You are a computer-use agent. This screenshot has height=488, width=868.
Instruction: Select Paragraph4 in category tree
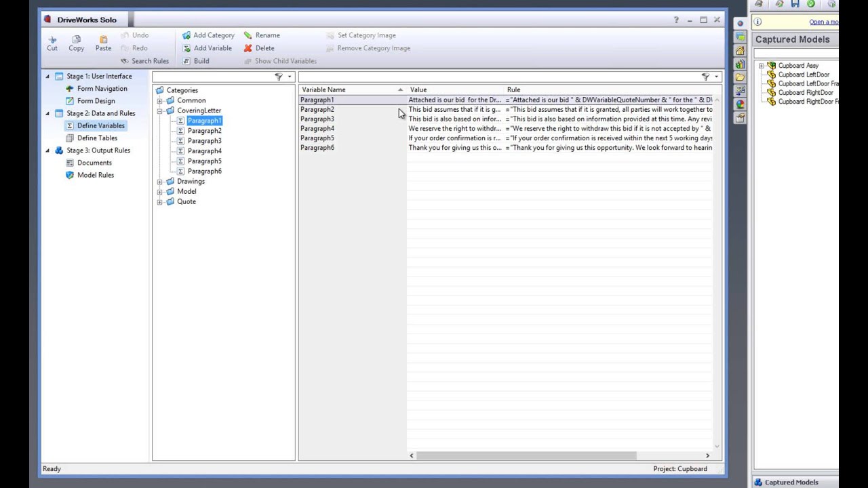(x=204, y=151)
